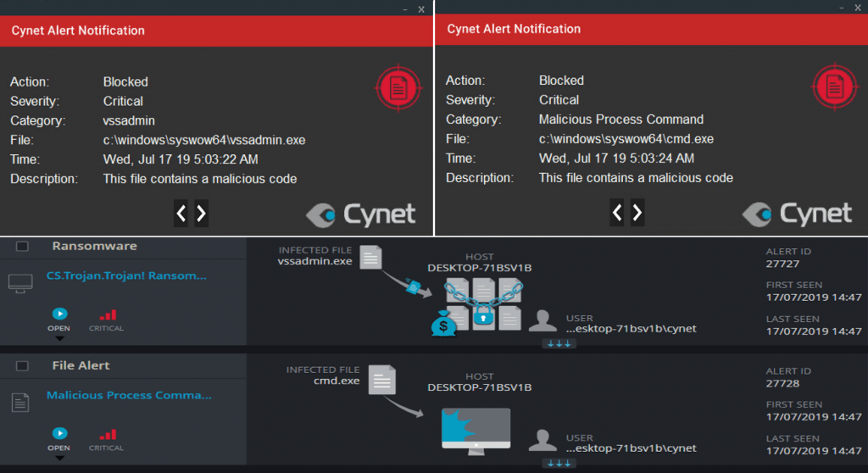Click the red file target icon in vssadmin notification
The width and height of the screenshot is (868, 473).
[398, 88]
